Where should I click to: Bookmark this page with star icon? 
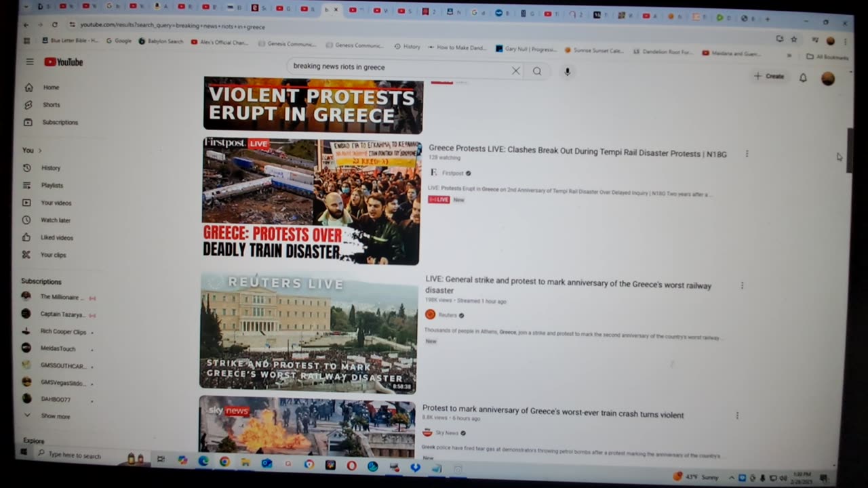click(x=793, y=39)
